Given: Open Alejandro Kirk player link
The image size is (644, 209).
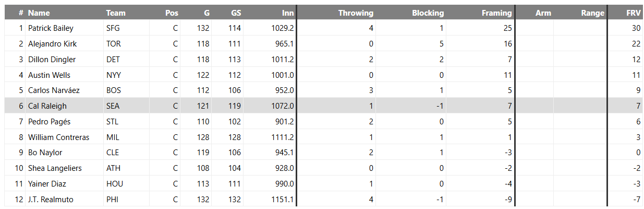Looking at the screenshot, I should (52, 44).
